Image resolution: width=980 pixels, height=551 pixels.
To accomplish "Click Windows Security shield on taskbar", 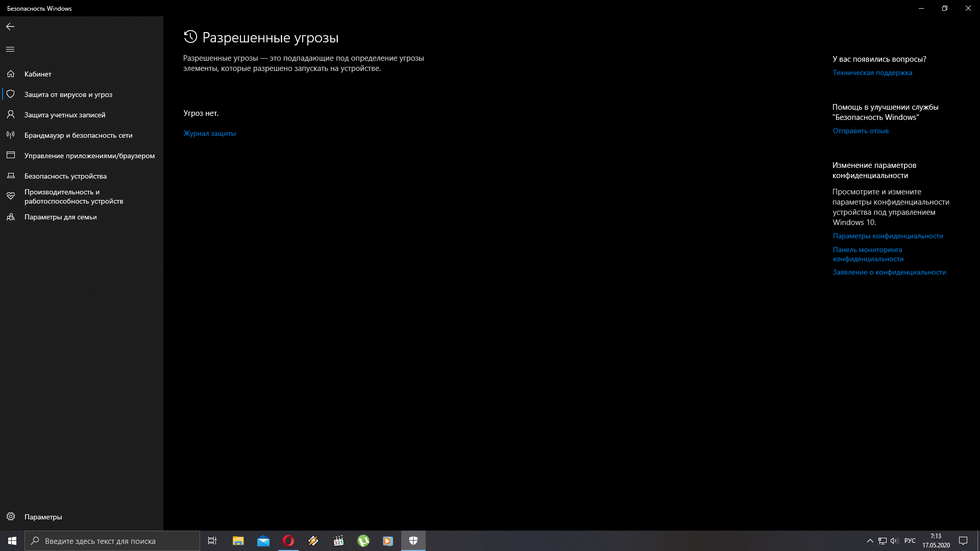I will click(413, 541).
